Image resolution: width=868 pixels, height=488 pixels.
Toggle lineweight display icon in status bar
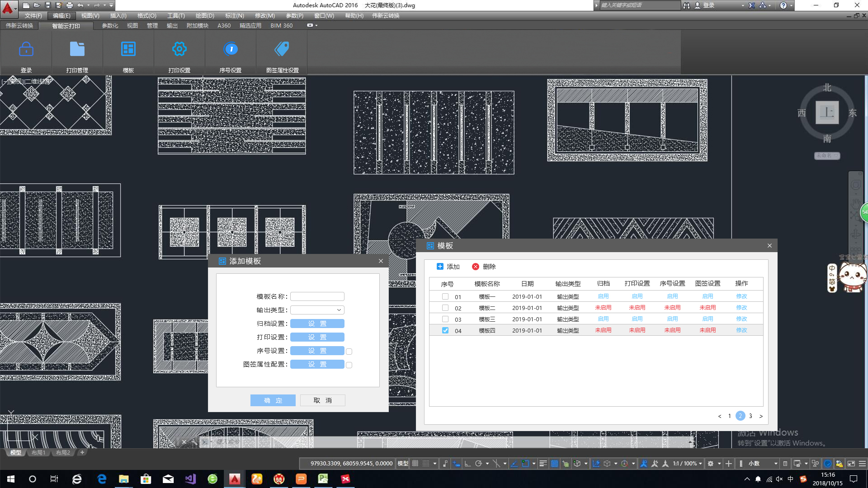tap(543, 464)
